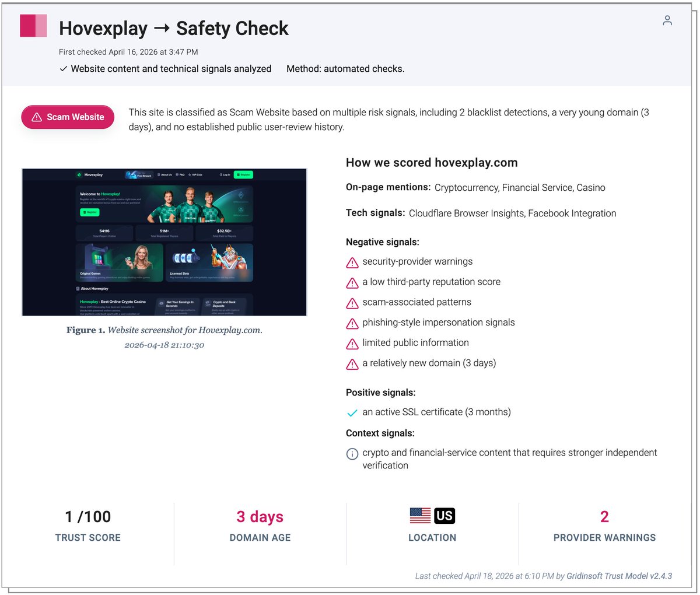Click the 1/100 trust score value
Viewport: 700px width, 595px height.
[88, 517]
